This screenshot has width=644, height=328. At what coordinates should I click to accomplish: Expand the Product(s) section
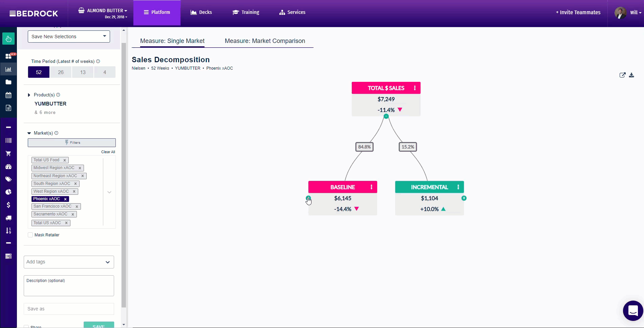[29, 95]
